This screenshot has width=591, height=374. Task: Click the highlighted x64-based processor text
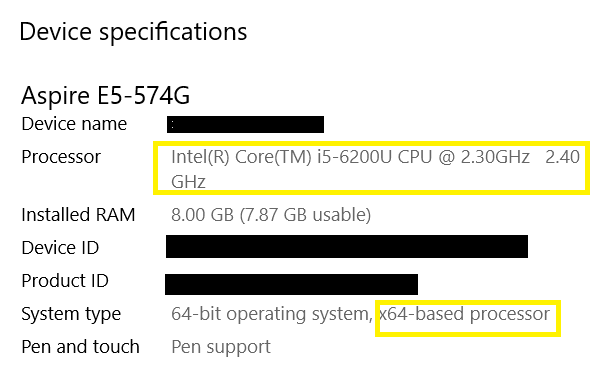point(464,314)
